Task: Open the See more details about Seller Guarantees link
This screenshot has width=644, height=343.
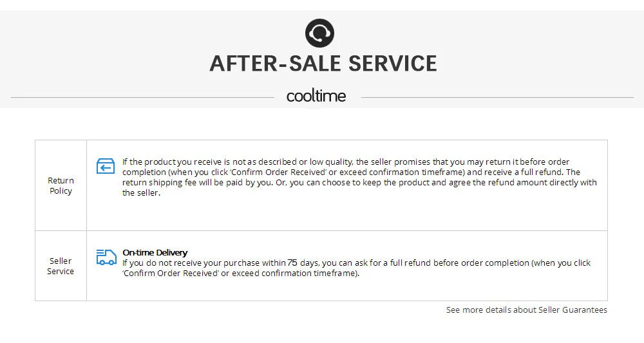Action: (526, 310)
